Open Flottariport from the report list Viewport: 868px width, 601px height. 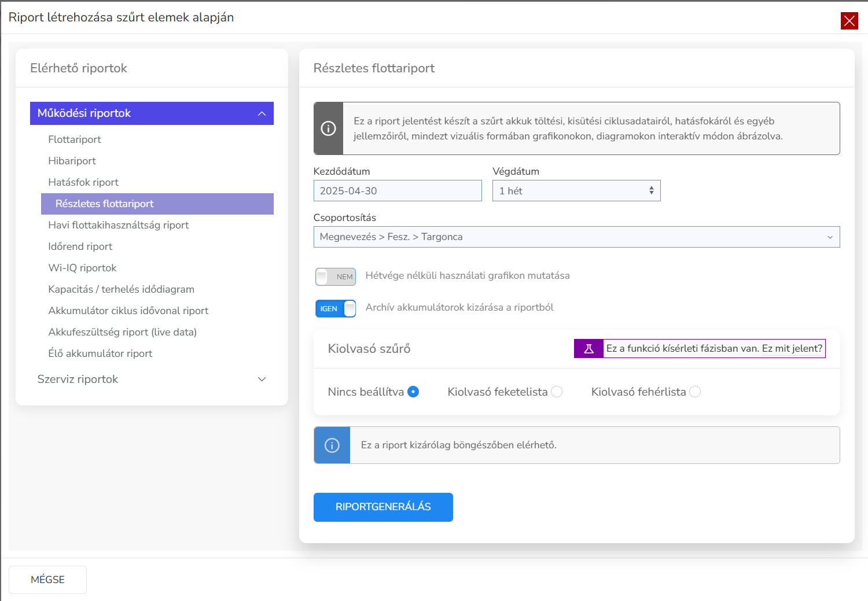point(75,139)
